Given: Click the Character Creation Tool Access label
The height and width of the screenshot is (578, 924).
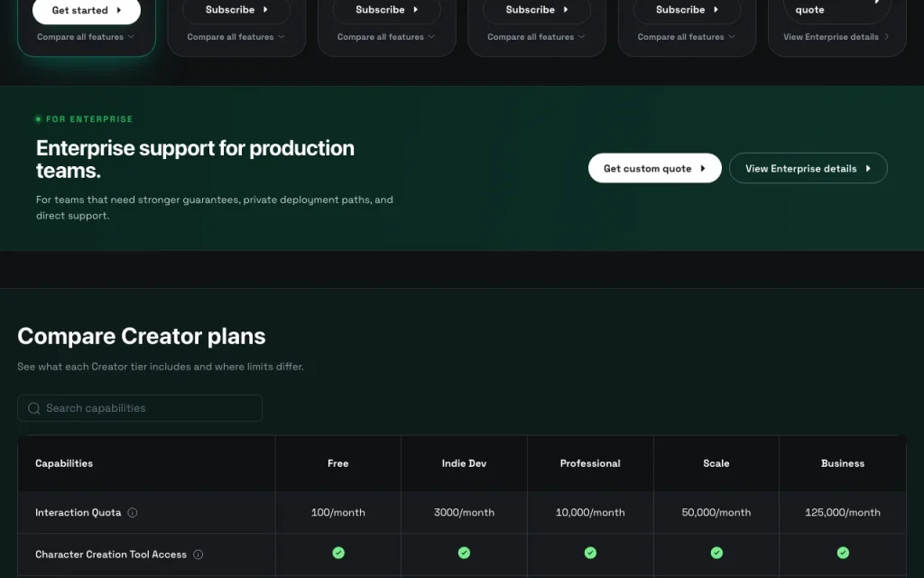Looking at the screenshot, I should tap(111, 555).
